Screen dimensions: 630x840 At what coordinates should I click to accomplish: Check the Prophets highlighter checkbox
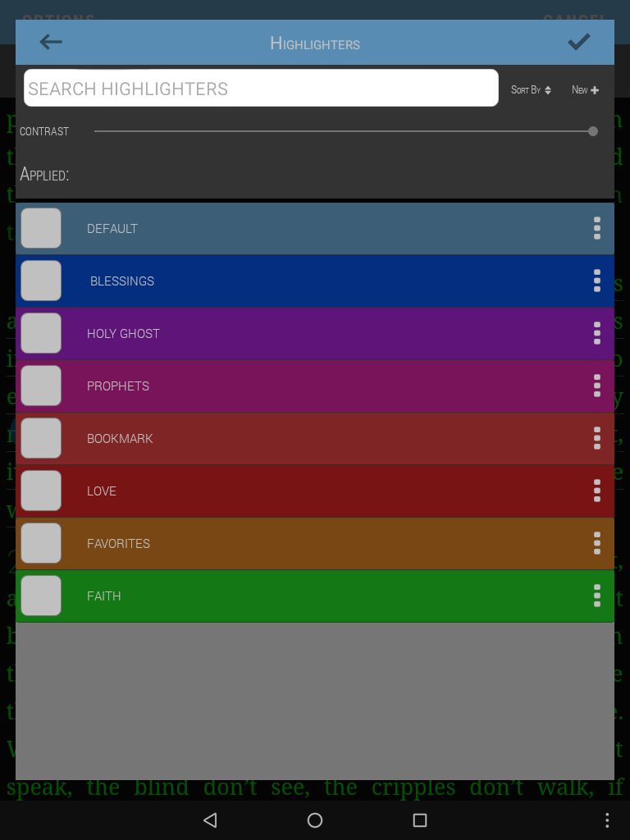(41, 386)
